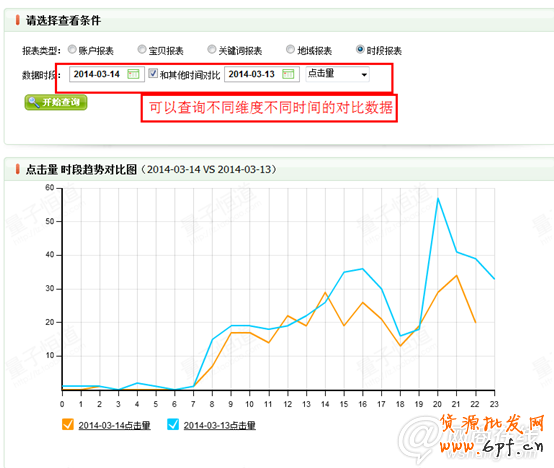Click the 2014-03-13点击量 legend link
Screen dimensions: 554x468
tap(219, 425)
